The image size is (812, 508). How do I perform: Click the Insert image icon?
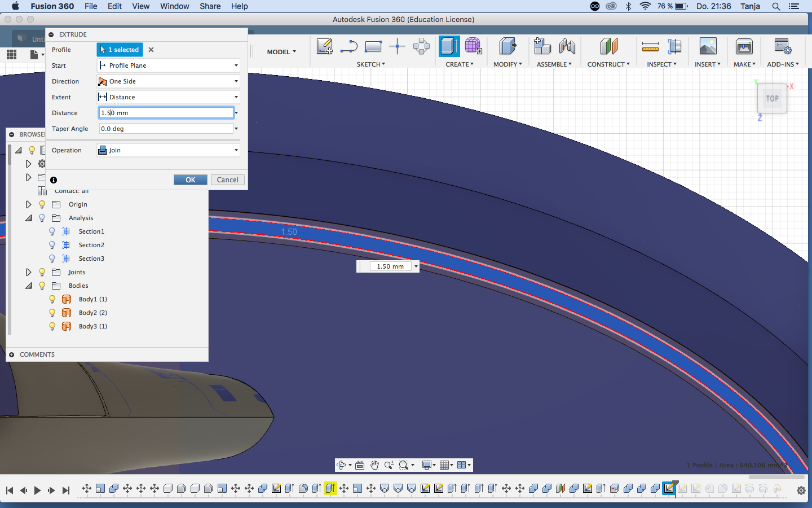coord(708,46)
